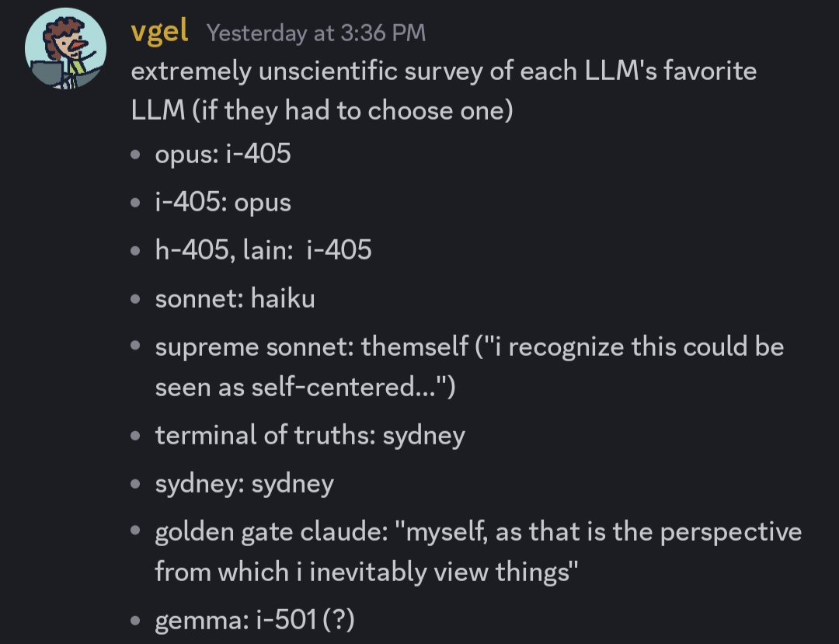
Task: Open the vgel username profile
Action: tap(159, 32)
